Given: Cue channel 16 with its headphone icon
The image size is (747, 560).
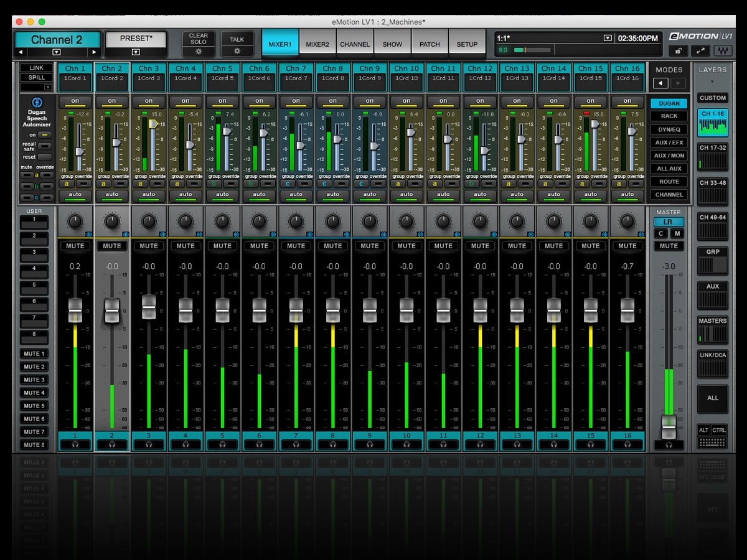Looking at the screenshot, I should tap(627, 444).
